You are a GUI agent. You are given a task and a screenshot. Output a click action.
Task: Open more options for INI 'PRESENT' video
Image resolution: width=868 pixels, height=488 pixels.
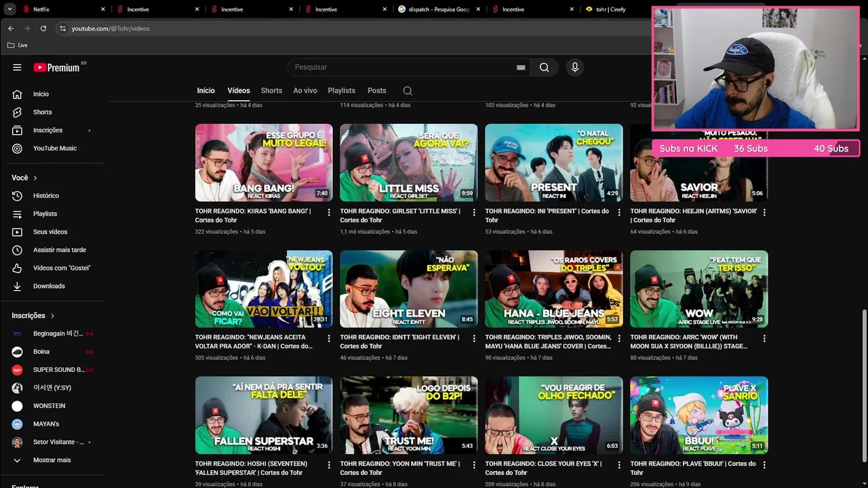click(x=619, y=212)
